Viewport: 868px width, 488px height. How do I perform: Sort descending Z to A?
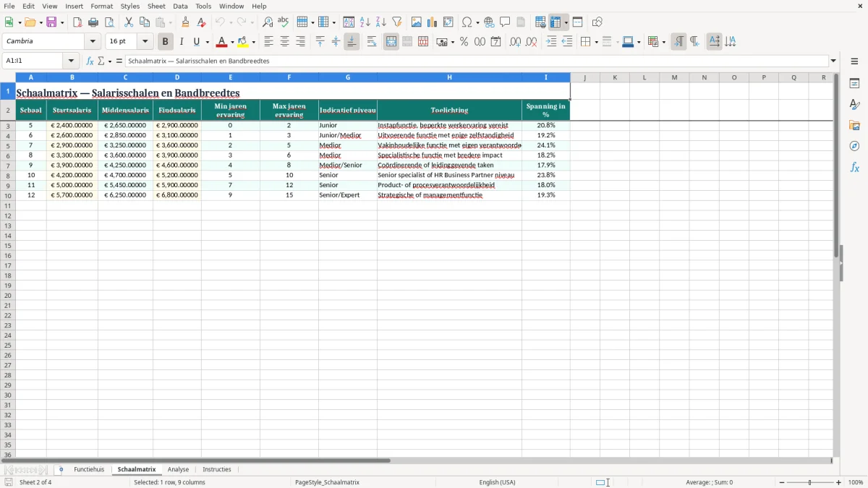click(x=381, y=22)
